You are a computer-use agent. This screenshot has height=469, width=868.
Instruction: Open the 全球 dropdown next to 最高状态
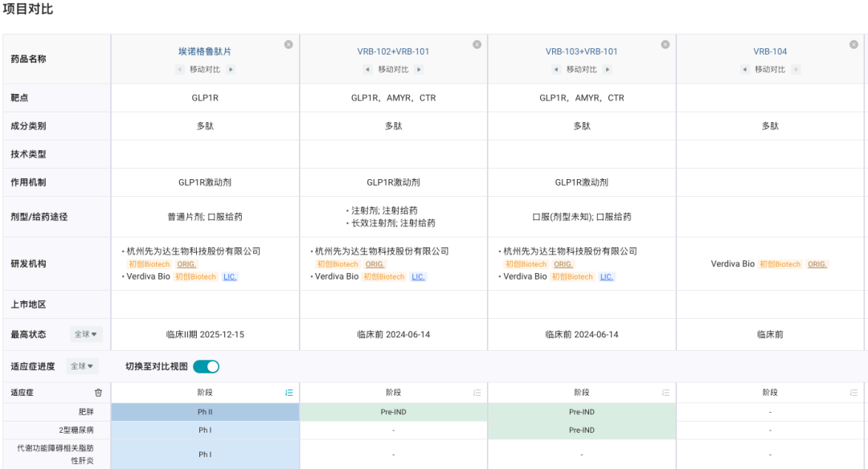pyautogui.click(x=86, y=334)
